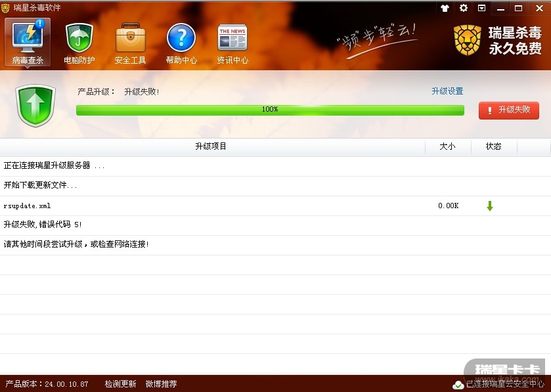Open the title bar dropdown menu icon

tap(482, 8)
